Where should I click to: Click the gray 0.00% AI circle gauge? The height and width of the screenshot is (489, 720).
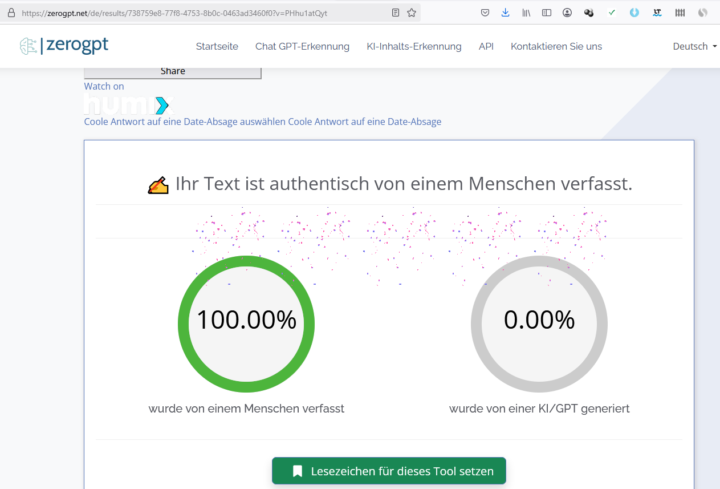(539, 324)
